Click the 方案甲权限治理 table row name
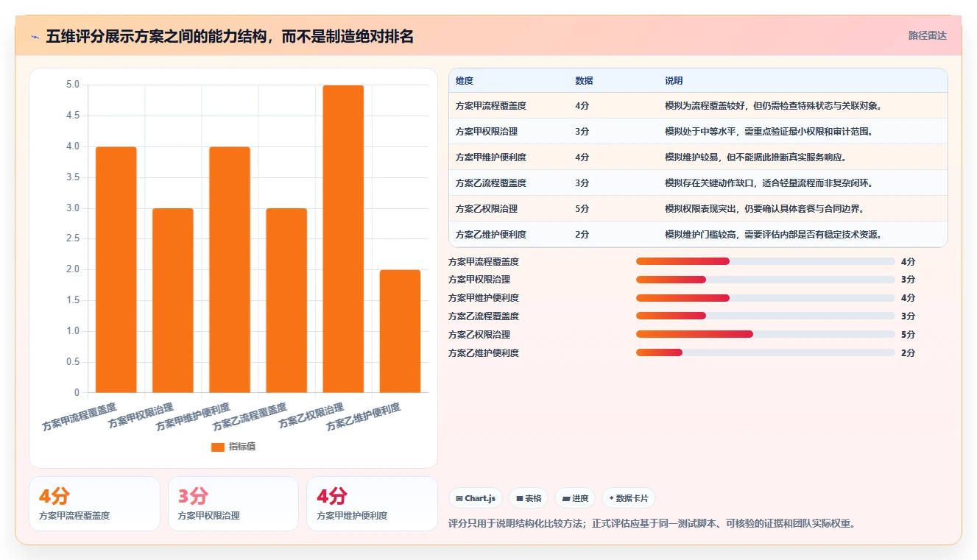 487,132
